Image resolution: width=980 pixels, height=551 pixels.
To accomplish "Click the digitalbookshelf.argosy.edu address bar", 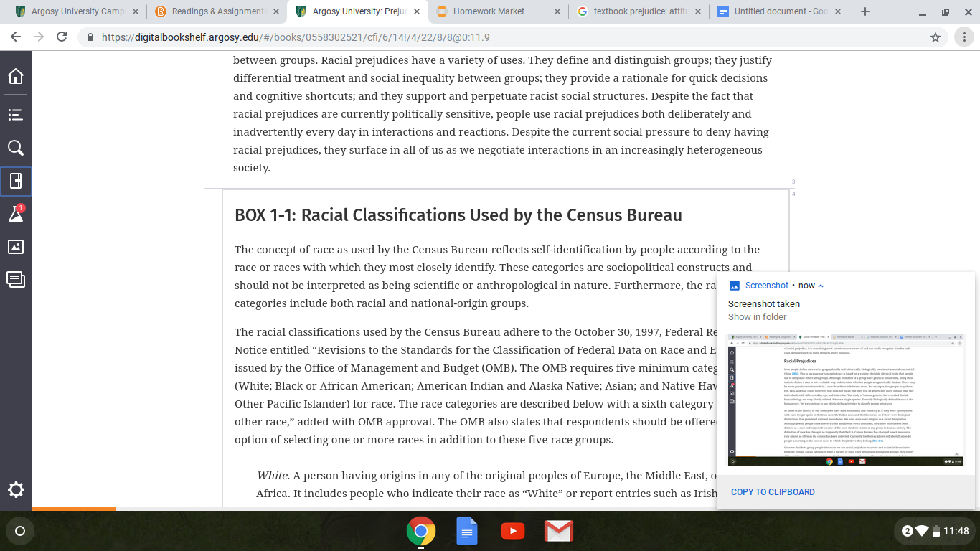I will pos(502,37).
